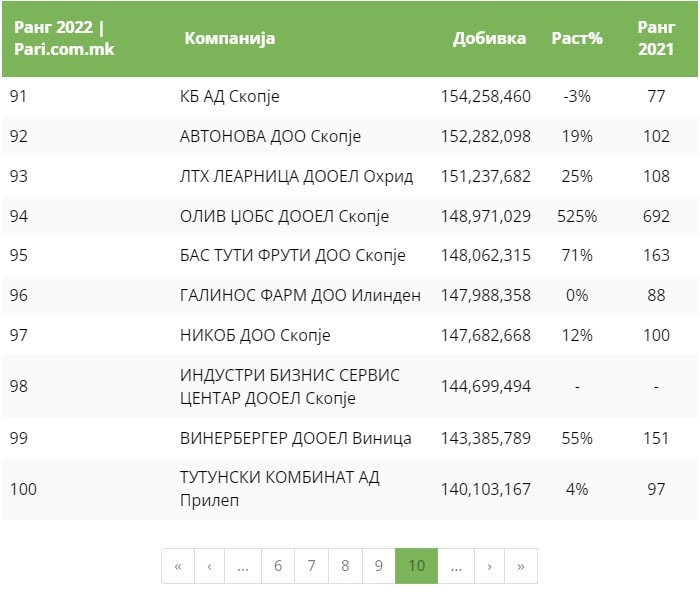Go to next page with single-right arrow
This screenshot has width=700, height=600.
tap(489, 566)
